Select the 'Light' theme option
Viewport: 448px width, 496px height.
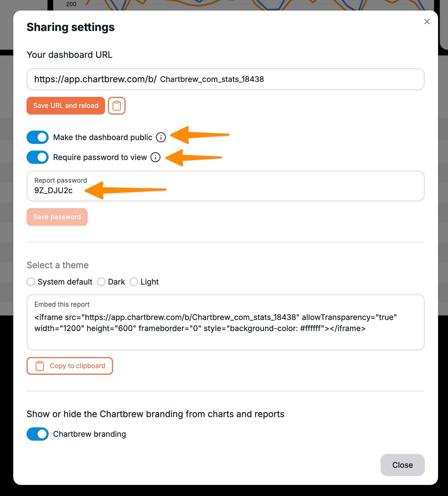[134, 282]
